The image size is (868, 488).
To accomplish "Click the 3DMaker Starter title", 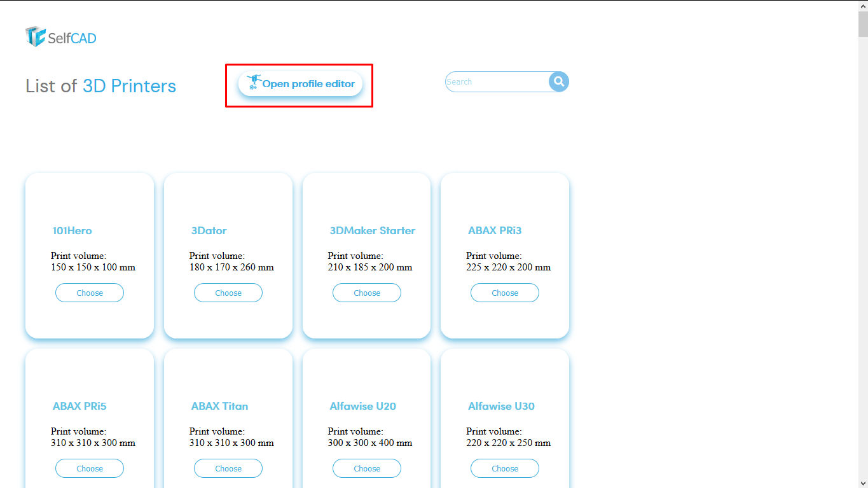I will point(373,230).
